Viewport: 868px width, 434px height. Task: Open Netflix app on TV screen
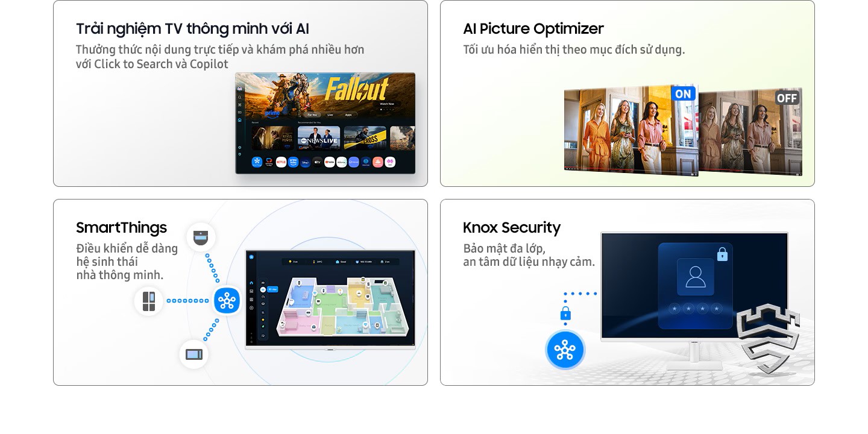(x=281, y=162)
